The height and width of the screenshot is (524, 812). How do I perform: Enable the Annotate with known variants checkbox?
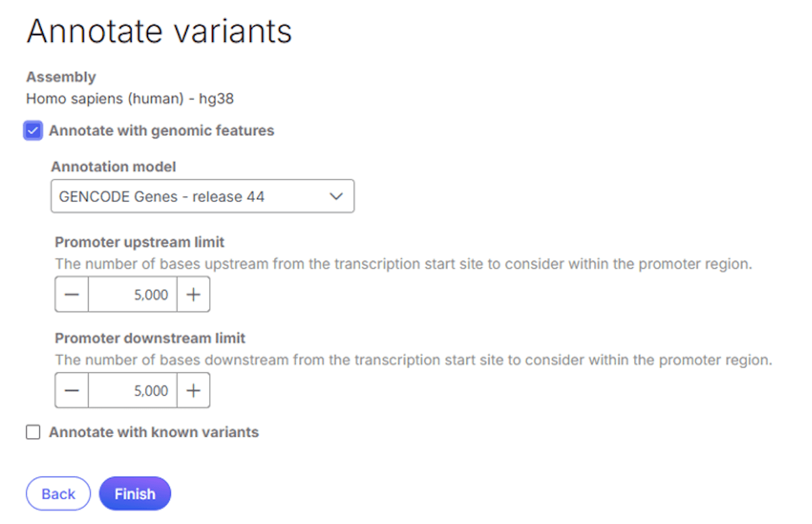point(33,432)
